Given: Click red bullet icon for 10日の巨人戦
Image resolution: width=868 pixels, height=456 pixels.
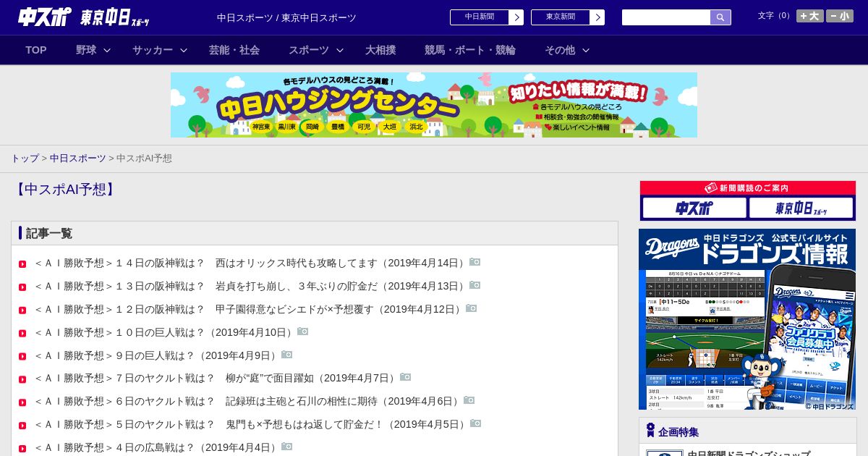Looking at the screenshot, I should point(22,334).
